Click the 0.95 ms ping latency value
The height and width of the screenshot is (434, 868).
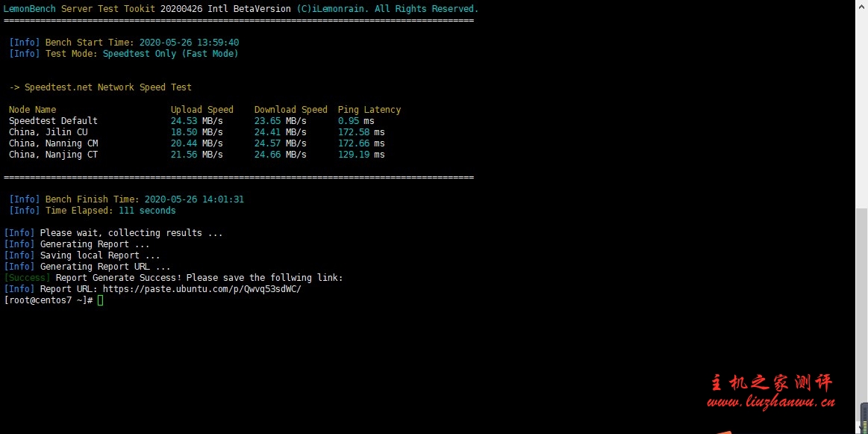tap(356, 121)
